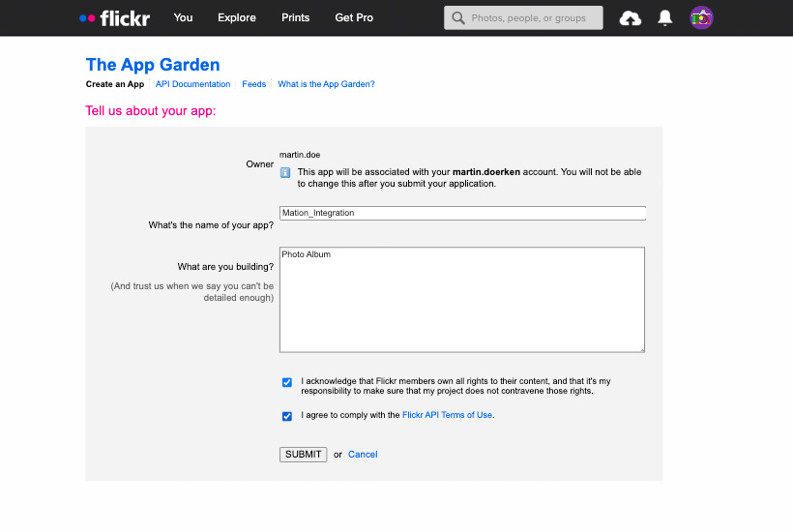793x532 pixels.
Task: Go to Get Pro
Action: point(354,17)
